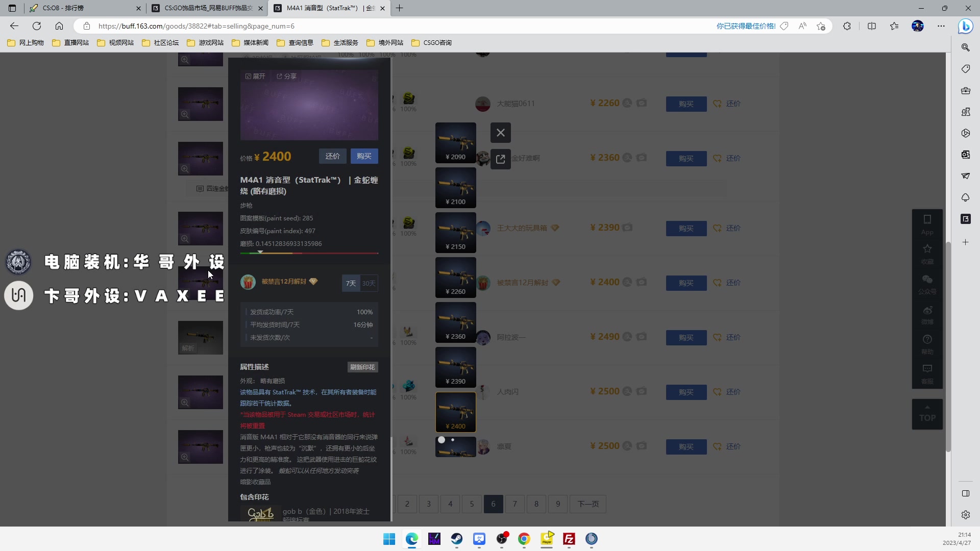Click 你已获得最佳价格 price tag in address bar

[752, 26]
